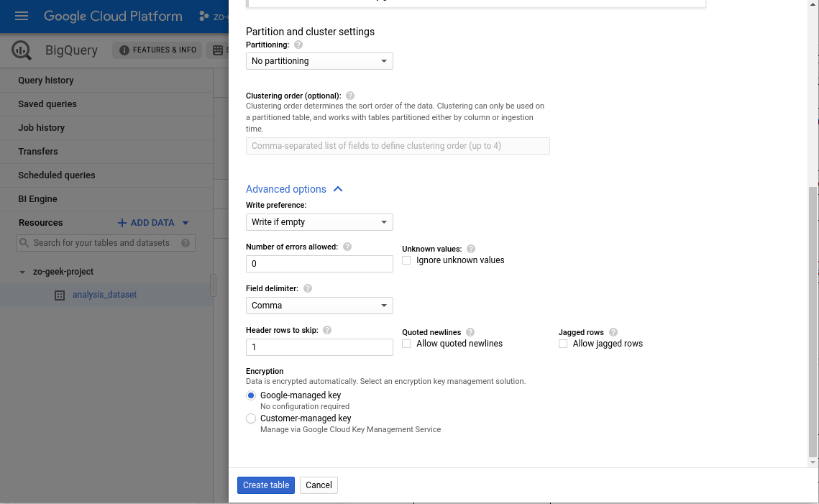Open the Field delimiter Comma dropdown
819x504 pixels.
pyautogui.click(x=319, y=306)
